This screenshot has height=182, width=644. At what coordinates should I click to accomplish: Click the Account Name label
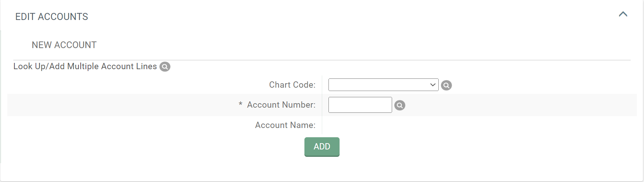tap(285, 125)
